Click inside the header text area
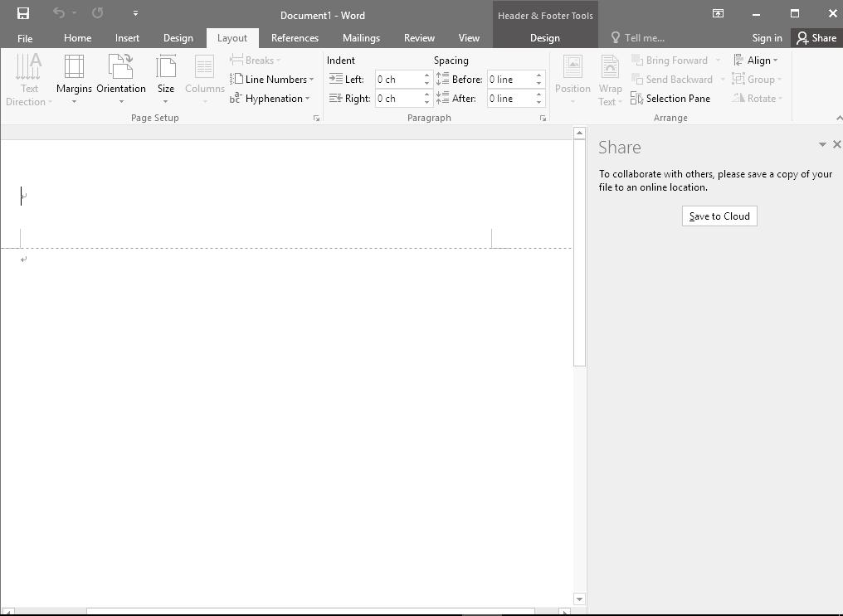 tap(256, 196)
